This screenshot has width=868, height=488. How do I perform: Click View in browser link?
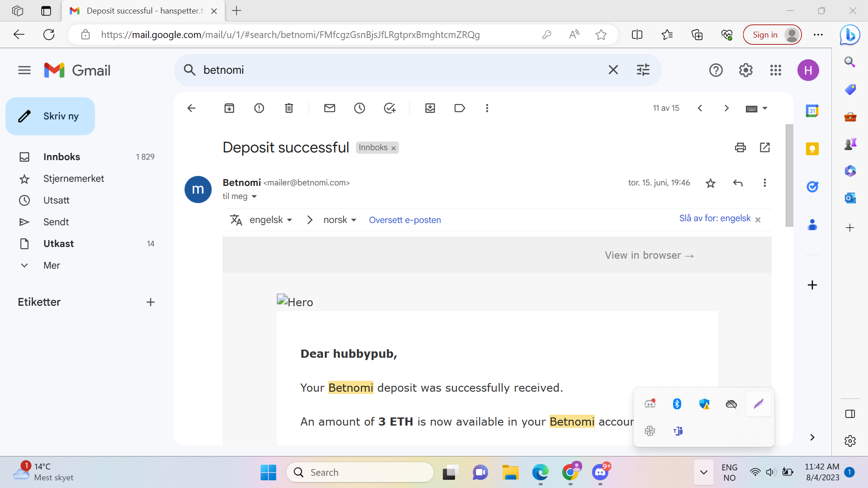[649, 256]
